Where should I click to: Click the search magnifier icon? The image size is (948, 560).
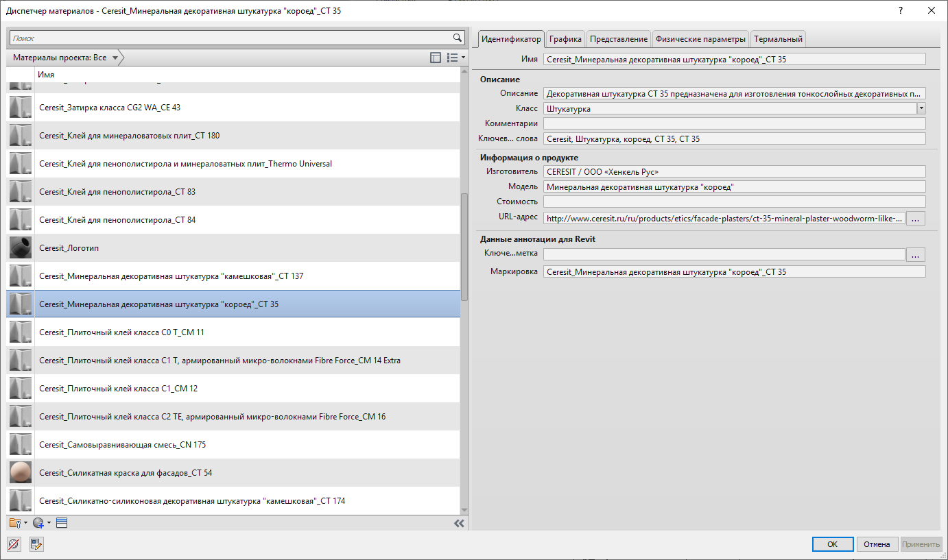click(458, 38)
